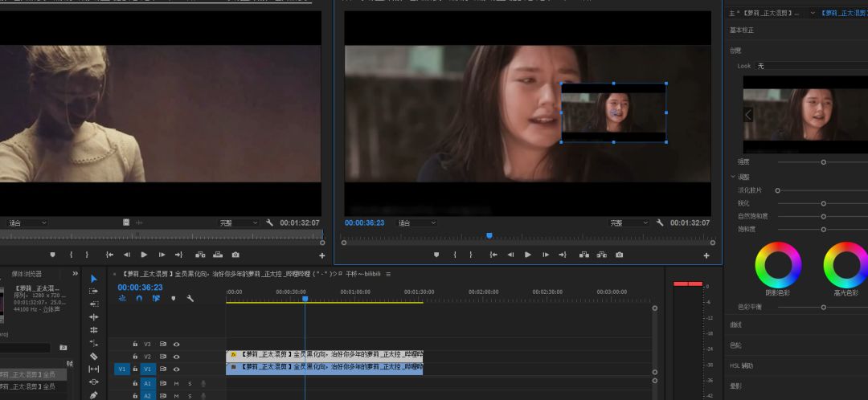
Task: Step back one frame in Program monitor
Action: pyautogui.click(x=510, y=255)
